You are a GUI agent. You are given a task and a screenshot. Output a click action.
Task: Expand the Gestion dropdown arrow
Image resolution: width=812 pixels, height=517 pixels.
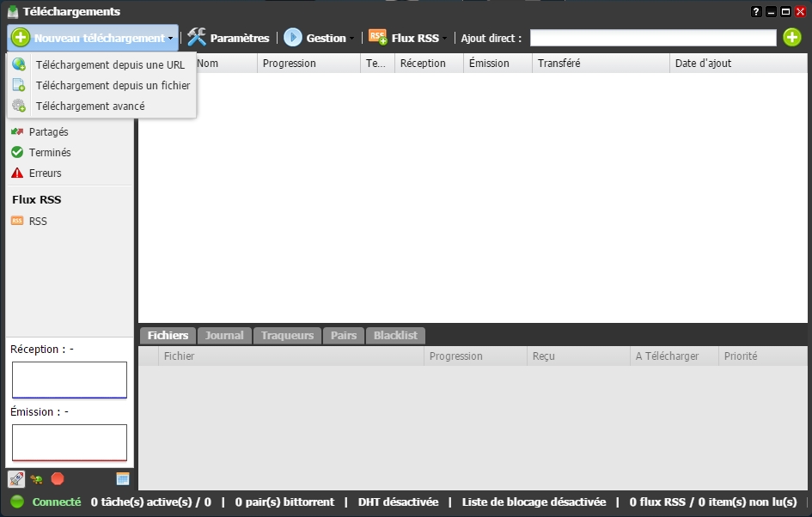[351, 39]
